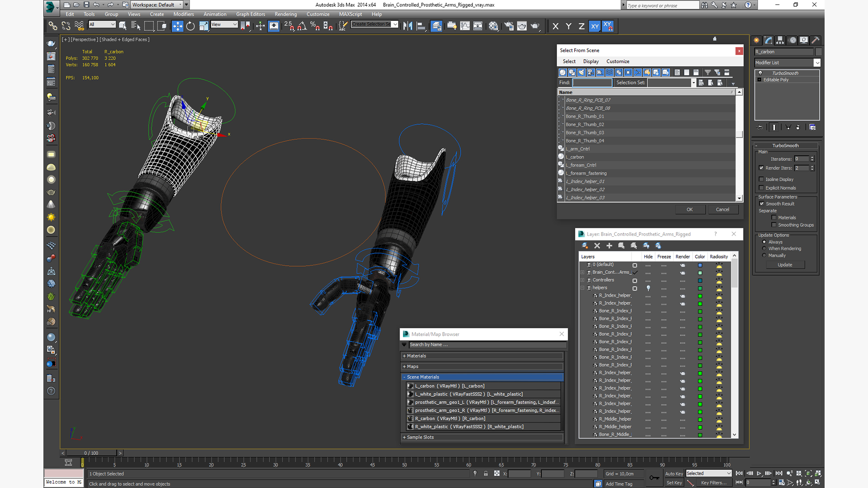Viewport: 868px width, 488px height.
Task: Go to the end frame of animation
Action: point(779,474)
